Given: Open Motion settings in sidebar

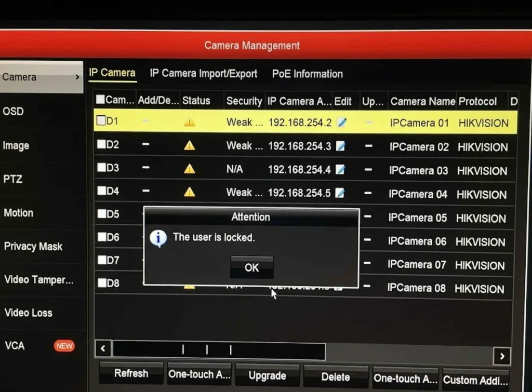Looking at the screenshot, I should [19, 213].
